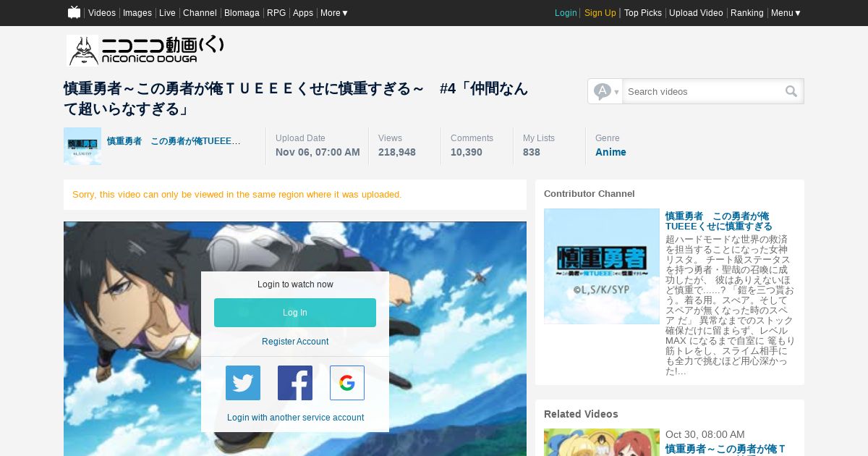Expand the More menu in top bar
Image resolution: width=868 pixels, height=456 pixels.
tap(334, 13)
